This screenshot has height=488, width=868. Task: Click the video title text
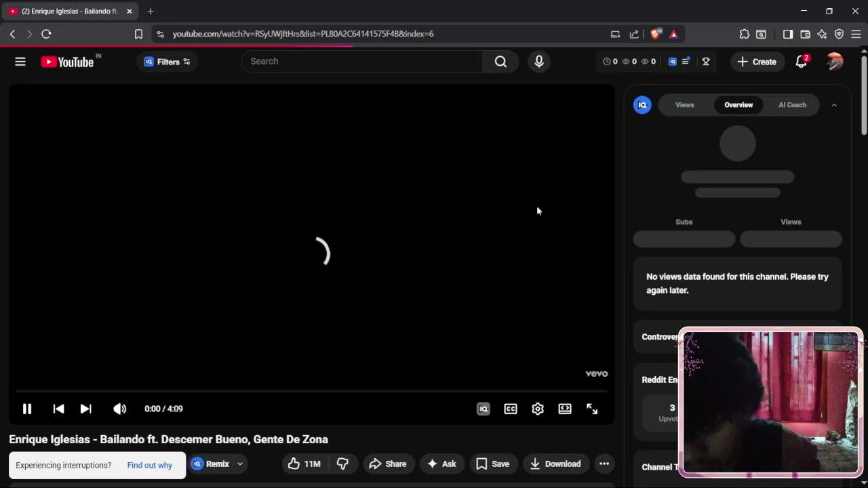click(168, 439)
